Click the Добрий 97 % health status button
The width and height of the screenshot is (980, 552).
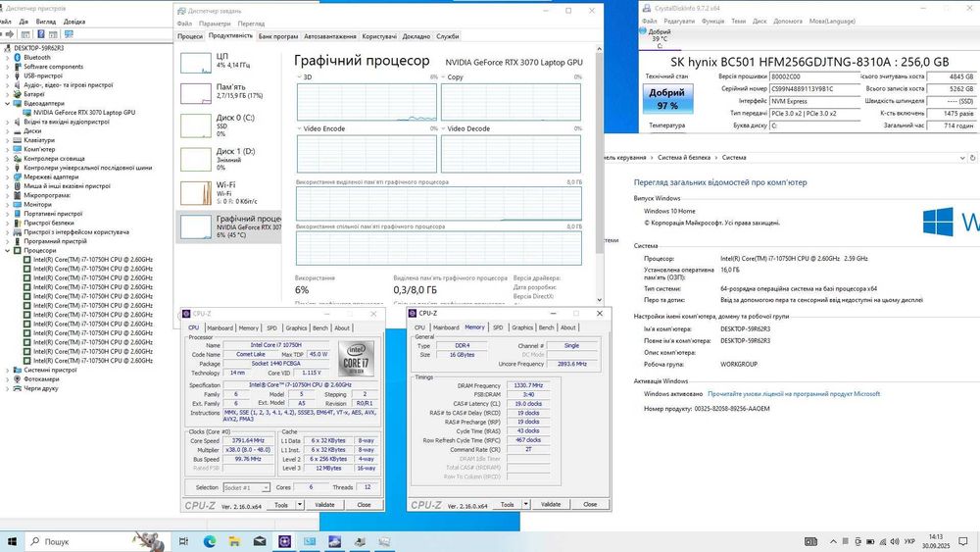667,99
